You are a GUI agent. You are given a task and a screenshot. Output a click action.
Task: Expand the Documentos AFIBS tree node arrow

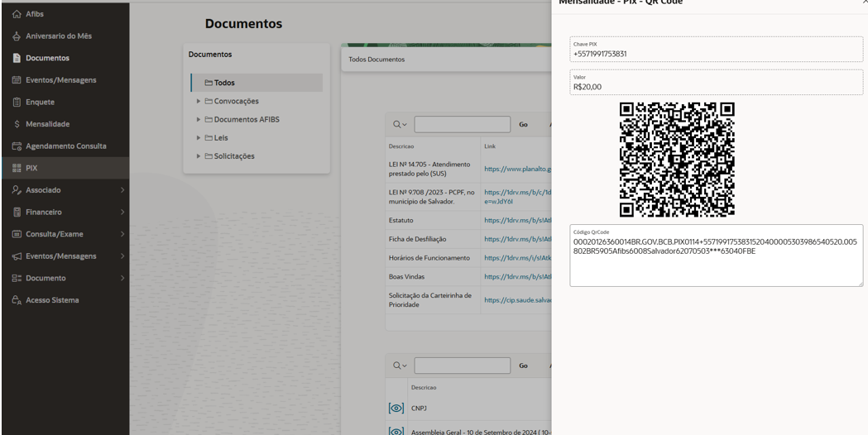pos(199,120)
